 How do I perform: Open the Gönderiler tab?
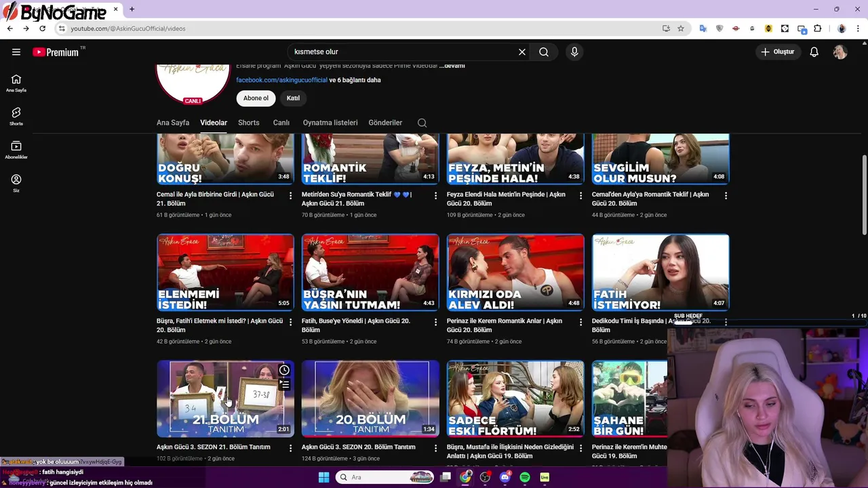coord(385,123)
